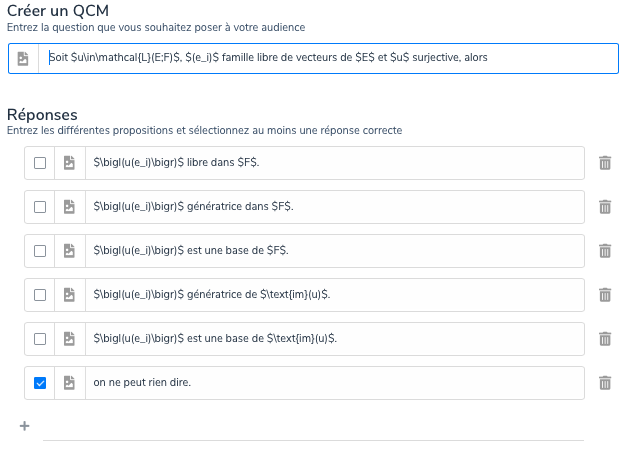Screen dimensions: 642x474
Task: Delete the 'base de $\text{im}(u)$' answer
Action: 604,339
